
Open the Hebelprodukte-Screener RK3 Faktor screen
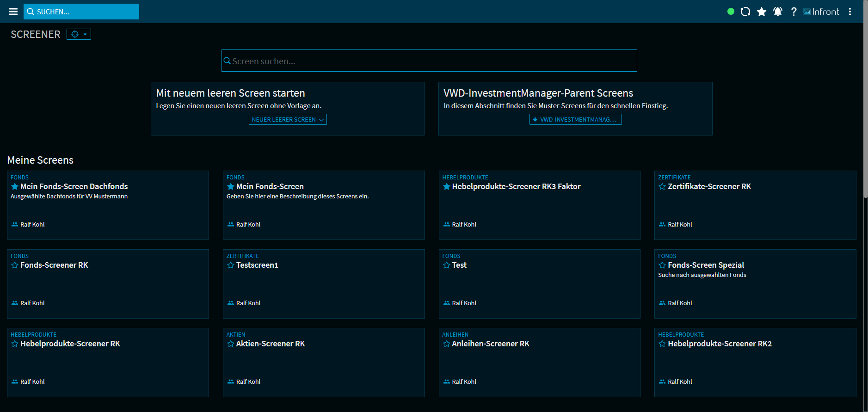pyautogui.click(x=516, y=186)
